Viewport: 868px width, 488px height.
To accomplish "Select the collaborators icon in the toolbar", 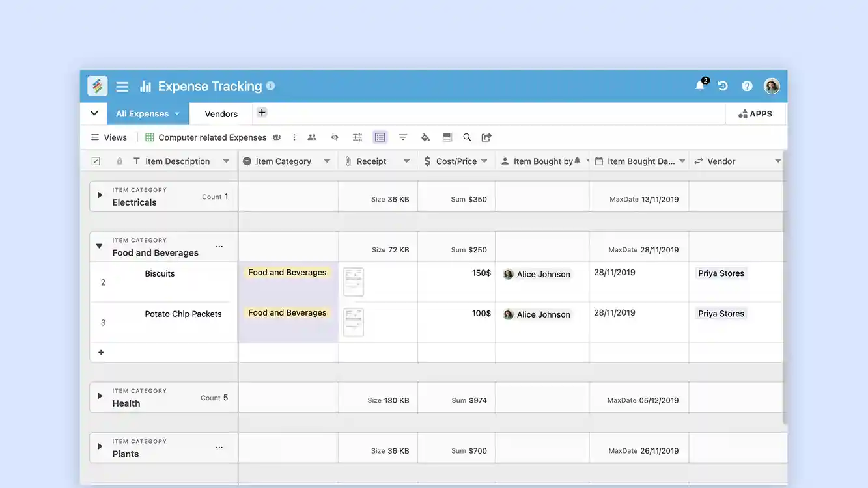I will click(312, 137).
